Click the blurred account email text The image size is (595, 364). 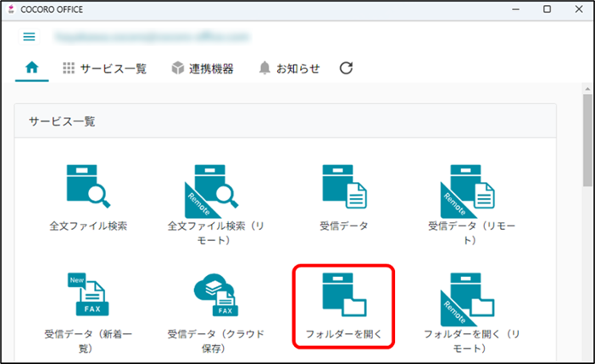click(152, 37)
